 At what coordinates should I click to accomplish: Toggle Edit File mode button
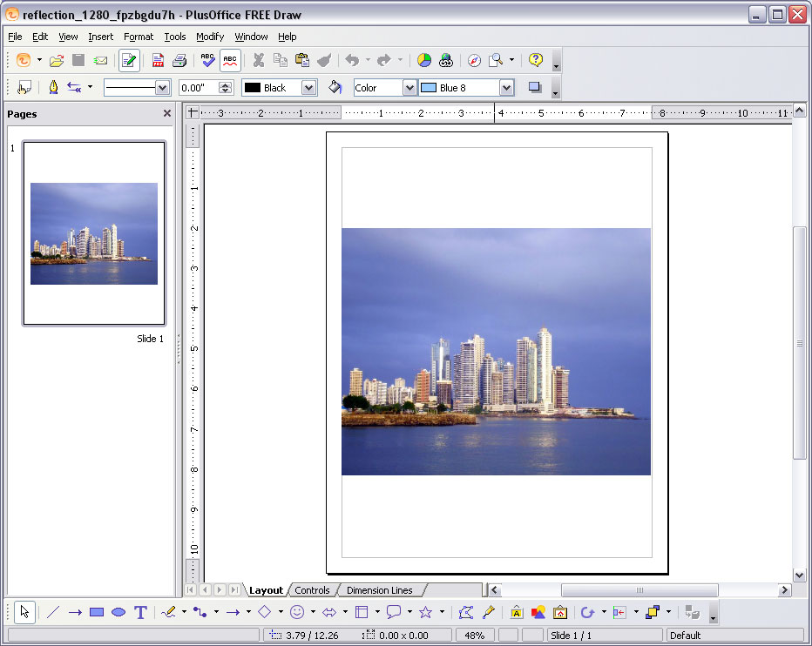click(129, 60)
